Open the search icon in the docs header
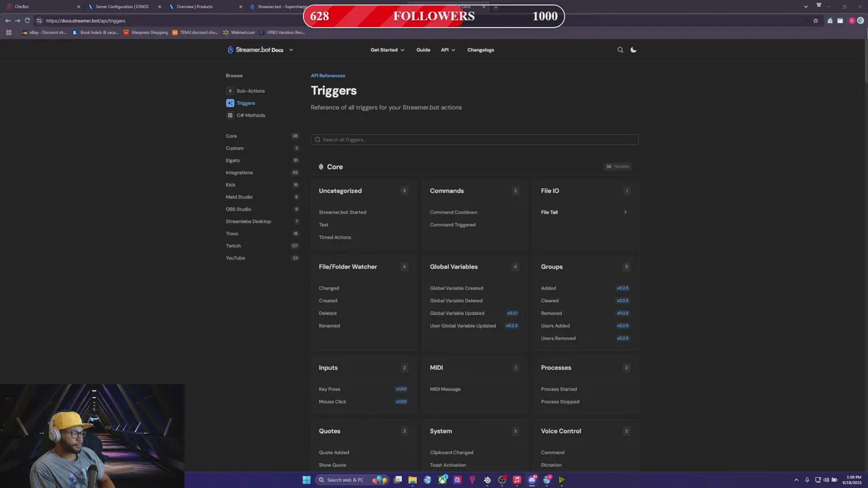 click(620, 49)
